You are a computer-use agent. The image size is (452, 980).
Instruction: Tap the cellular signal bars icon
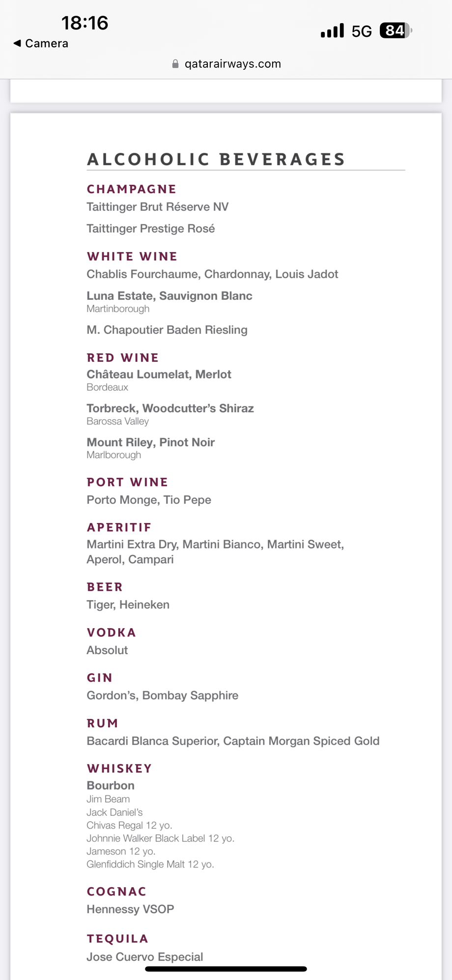pos(332,31)
